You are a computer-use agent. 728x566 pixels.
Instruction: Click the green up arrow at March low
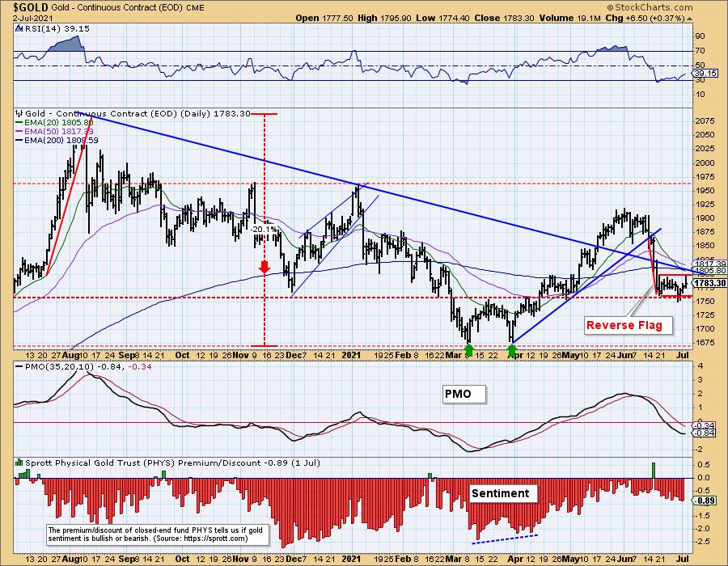tap(469, 350)
